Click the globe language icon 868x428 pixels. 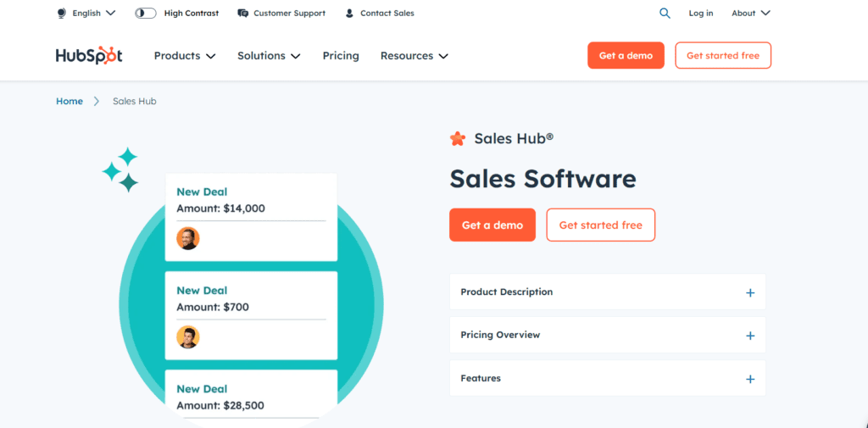[x=62, y=14]
